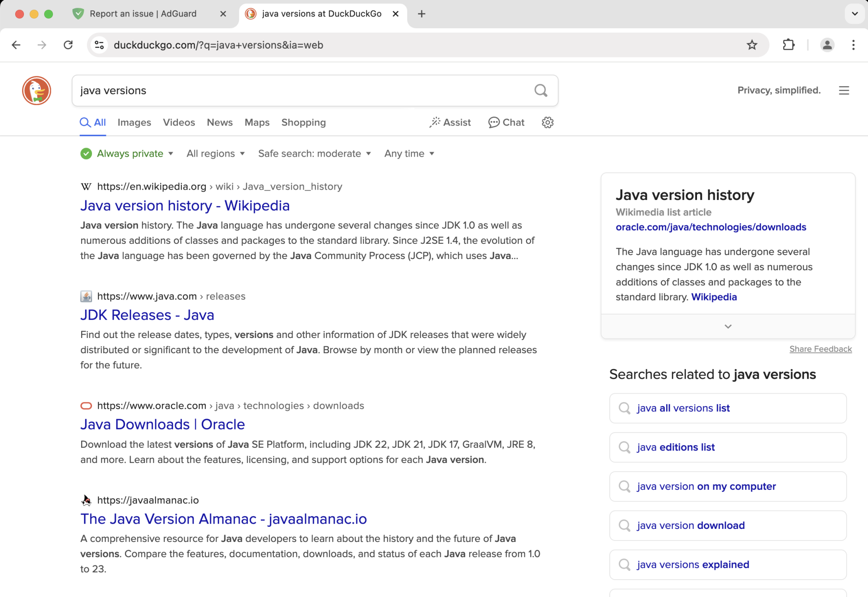Open Java version history - Wikipedia result

[x=185, y=205]
